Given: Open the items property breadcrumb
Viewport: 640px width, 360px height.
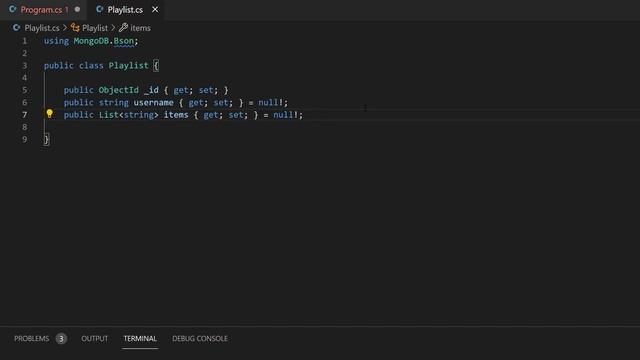Looking at the screenshot, I should coord(140,28).
